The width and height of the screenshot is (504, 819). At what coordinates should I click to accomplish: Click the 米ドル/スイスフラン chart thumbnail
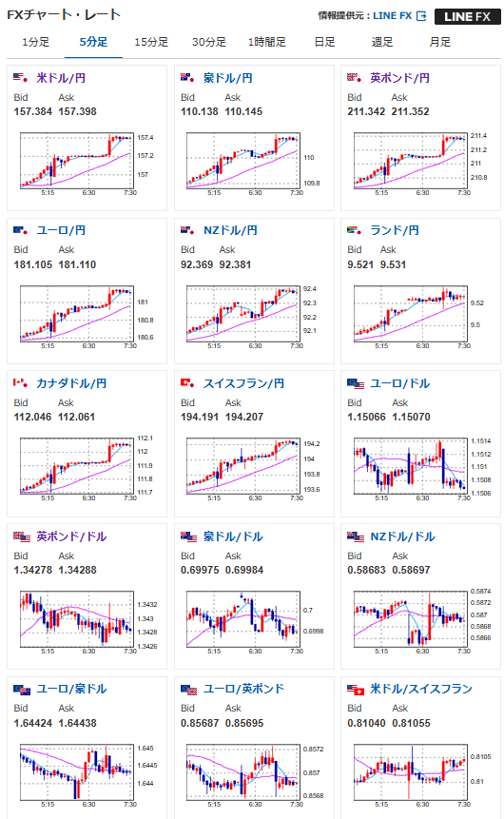(411, 772)
